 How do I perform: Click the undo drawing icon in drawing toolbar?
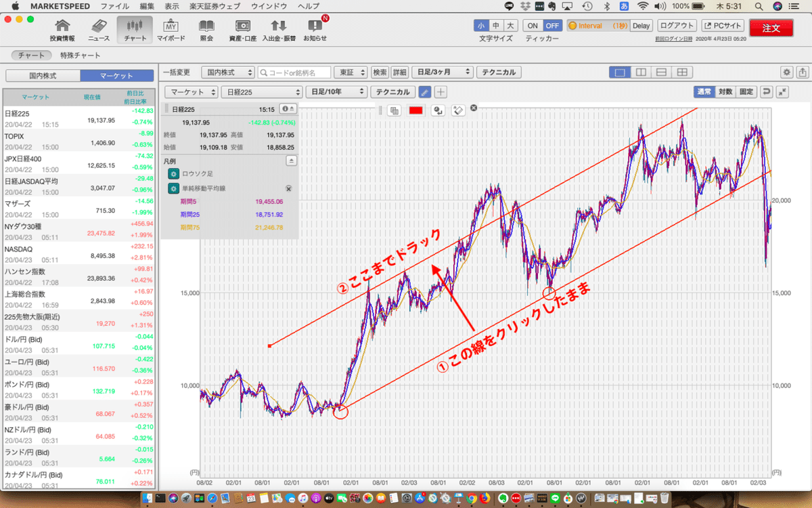tap(438, 110)
